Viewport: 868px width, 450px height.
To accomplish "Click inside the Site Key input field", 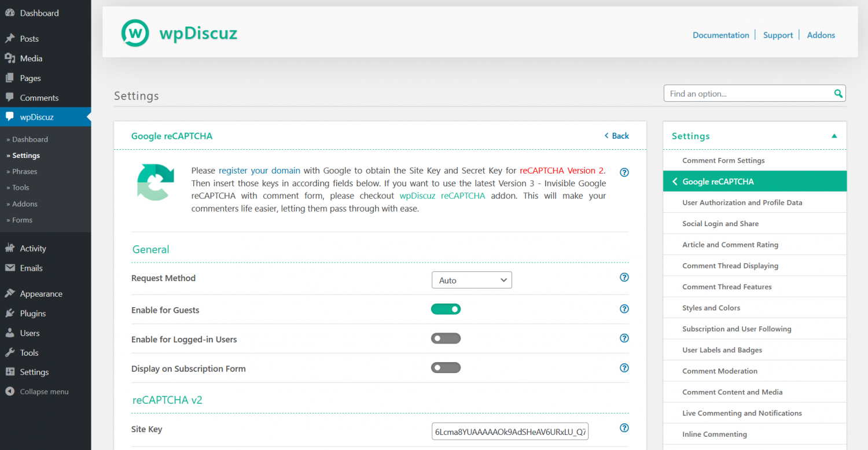I will pyautogui.click(x=509, y=431).
